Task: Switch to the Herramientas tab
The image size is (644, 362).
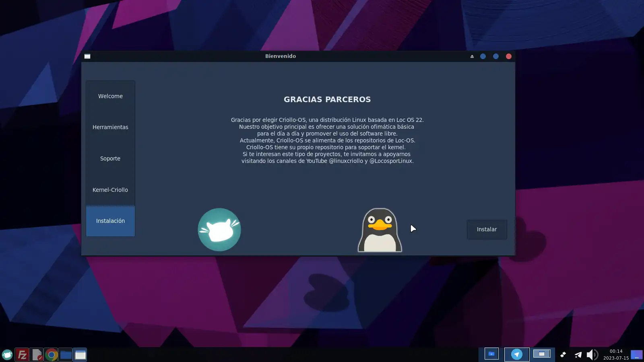Action: (x=110, y=127)
